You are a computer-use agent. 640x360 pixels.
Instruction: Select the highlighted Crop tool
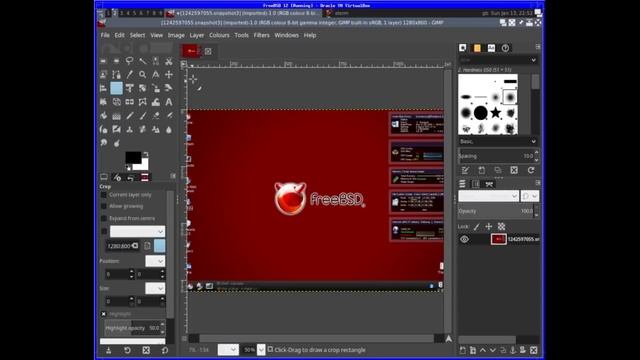tap(116, 88)
